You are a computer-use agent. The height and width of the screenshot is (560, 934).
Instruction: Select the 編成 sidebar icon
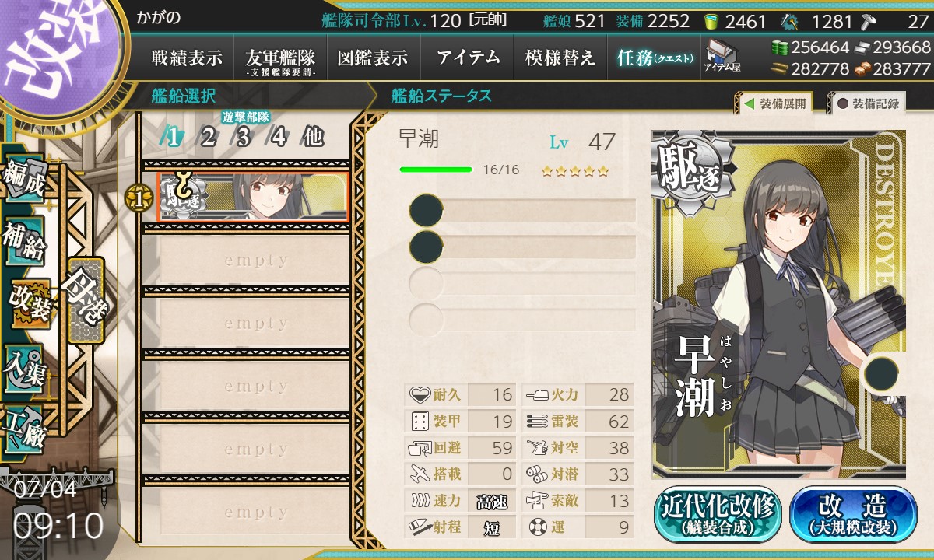[24, 180]
